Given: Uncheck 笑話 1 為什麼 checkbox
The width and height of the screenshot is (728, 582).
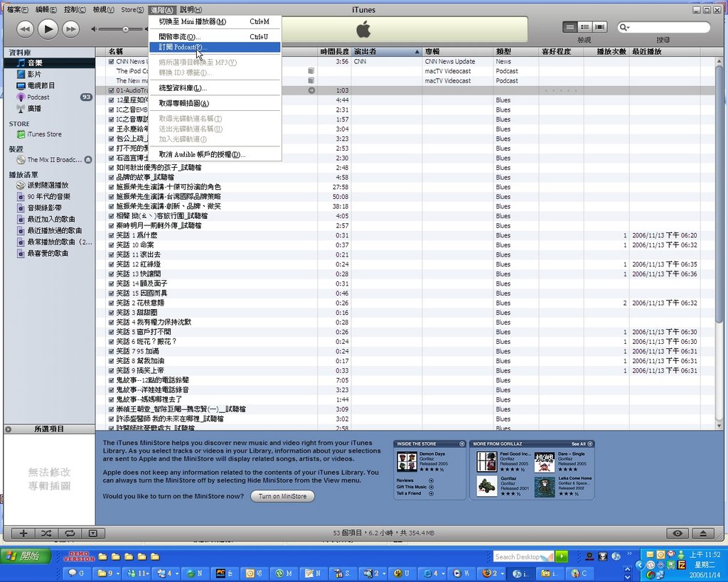Looking at the screenshot, I should (x=112, y=235).
